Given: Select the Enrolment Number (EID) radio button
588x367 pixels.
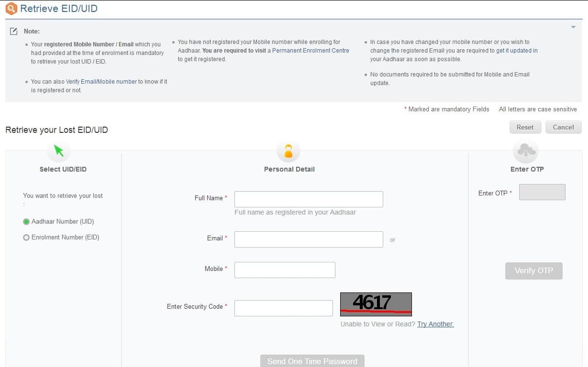Looking at the screenshot, I should pyautogui.click(x=26, y=237).
